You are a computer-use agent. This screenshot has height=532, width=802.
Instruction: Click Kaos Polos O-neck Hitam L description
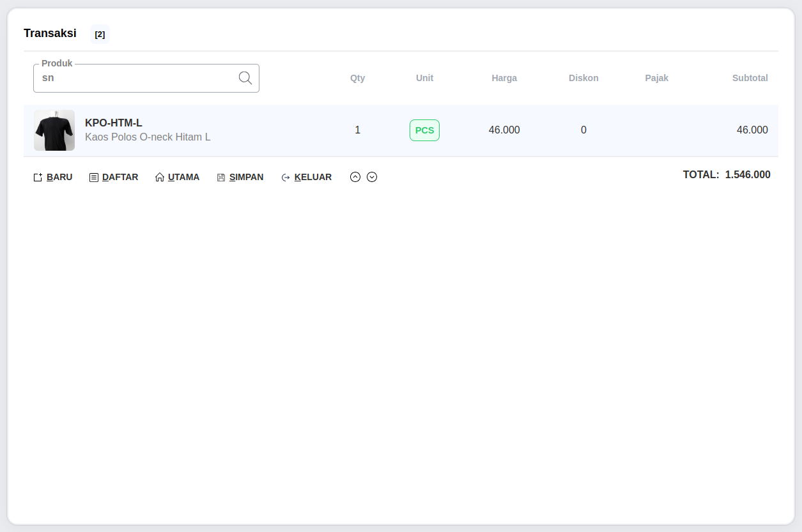pyautogui.click(x=148, y=137)
